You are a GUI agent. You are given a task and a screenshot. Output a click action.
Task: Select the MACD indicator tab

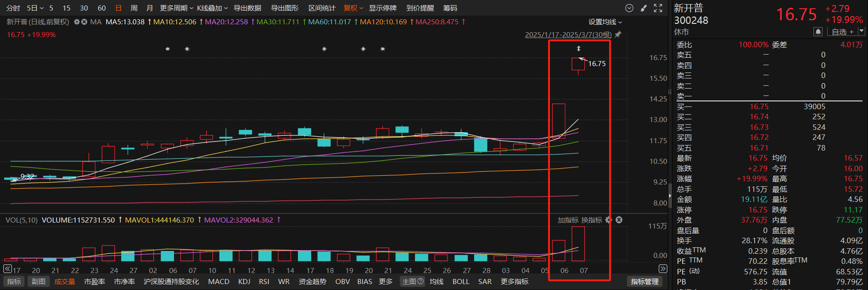tap(218, 282)
